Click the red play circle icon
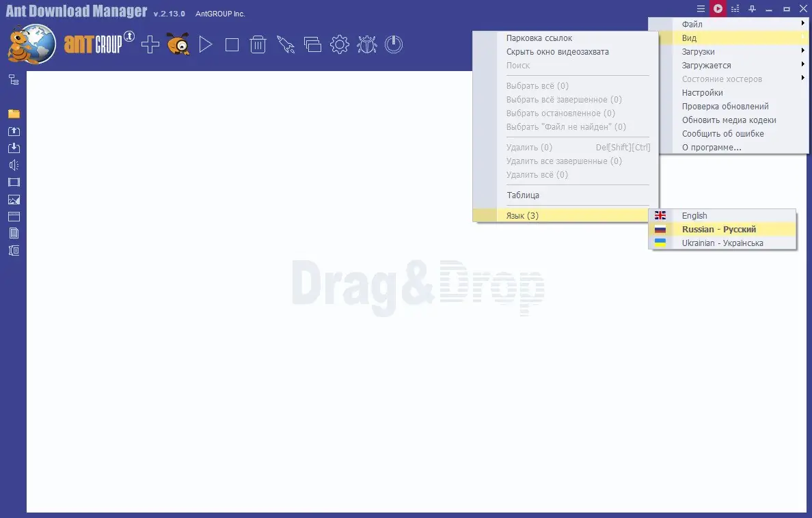 coord(718,9)
